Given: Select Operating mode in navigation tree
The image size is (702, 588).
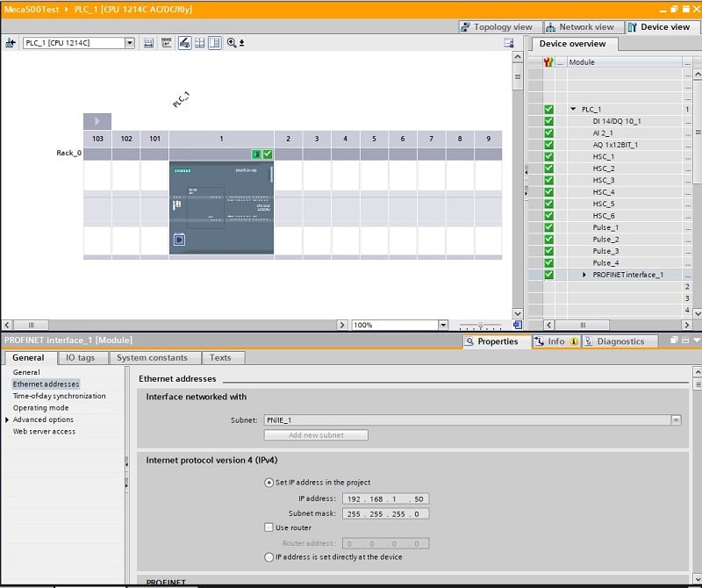Looking at the screenshot, I should [x=40, y=407].
